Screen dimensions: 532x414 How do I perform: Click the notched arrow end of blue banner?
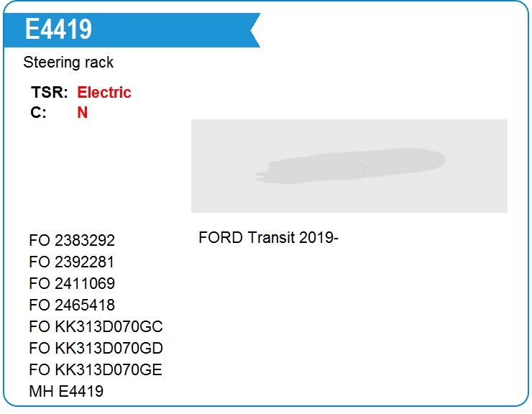[254, 30]
